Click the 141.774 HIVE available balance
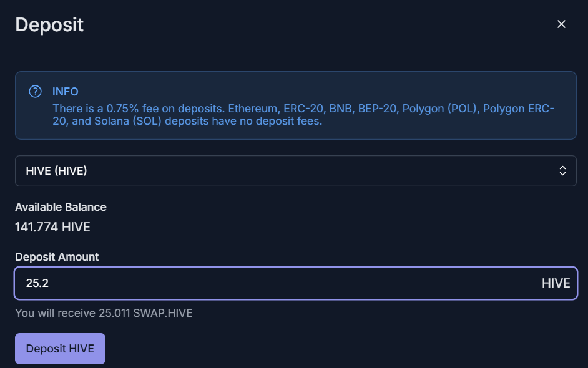The height and width of the screenshot is (368, 588). (52, 227)
